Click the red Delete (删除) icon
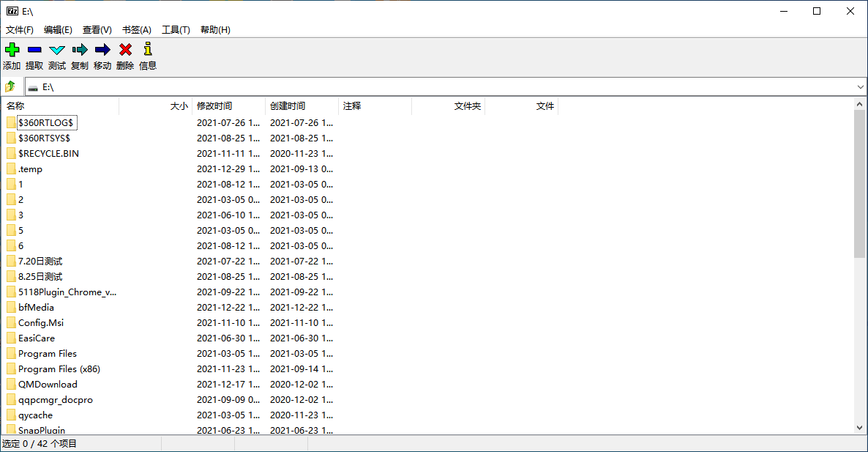Screen dimensions: 868x452 [x=125, y=50]
